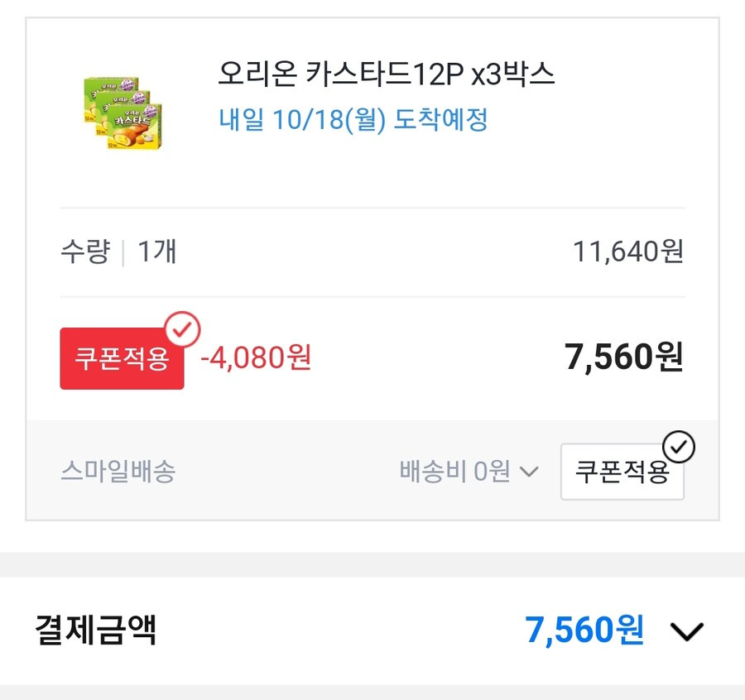Image resolution: width=745 pixels, height=700 pixels.
Task: Expand the 결제금액 payment details chevron
Action: point(686,631)
